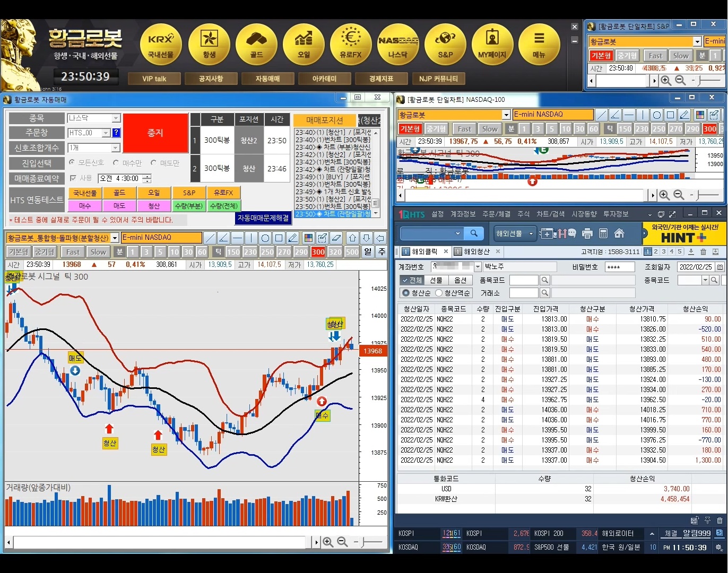Image resolution: width=728 pixels, height=573 pixels.
Task: Open 차트/검색 menu in 1Q HTS
Action: pyautogui.click(x=550, y=214)
